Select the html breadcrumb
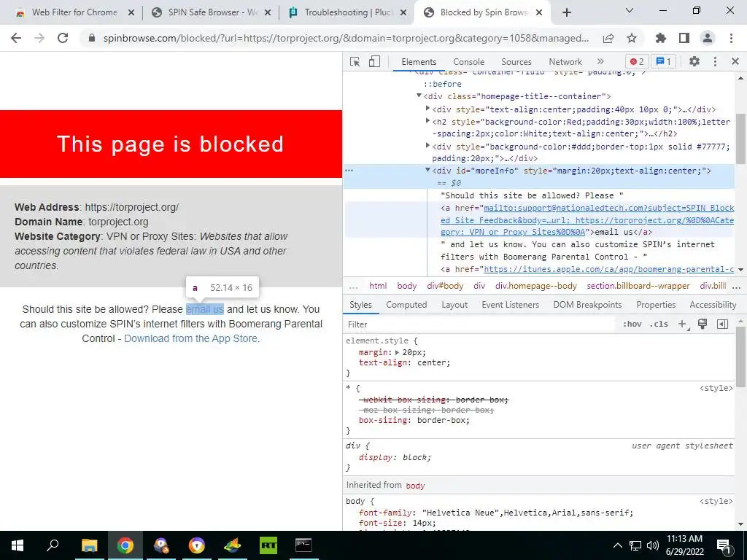 point(378,286)
